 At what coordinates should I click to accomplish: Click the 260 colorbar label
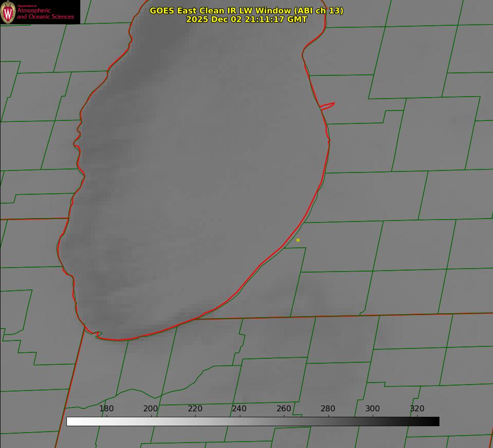tap(284, 408)
